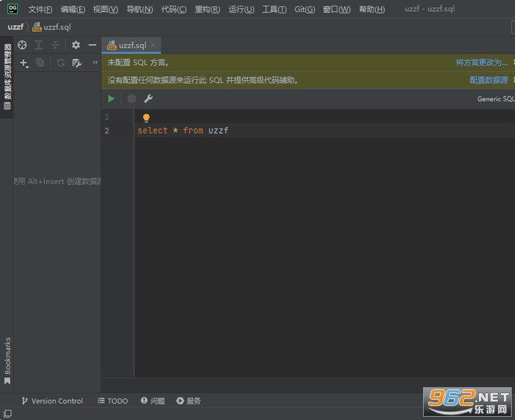
Task: Open the 问题 problems tool window
Action: point(152,401)
